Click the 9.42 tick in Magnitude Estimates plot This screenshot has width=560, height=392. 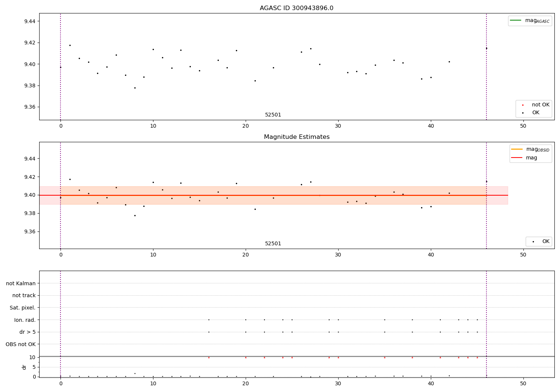(x=30, y=177)
